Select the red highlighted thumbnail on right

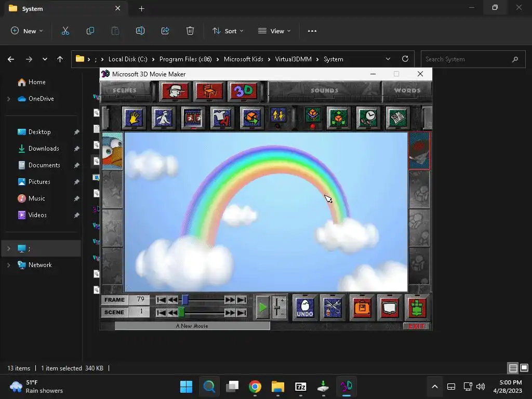[419, 151]
